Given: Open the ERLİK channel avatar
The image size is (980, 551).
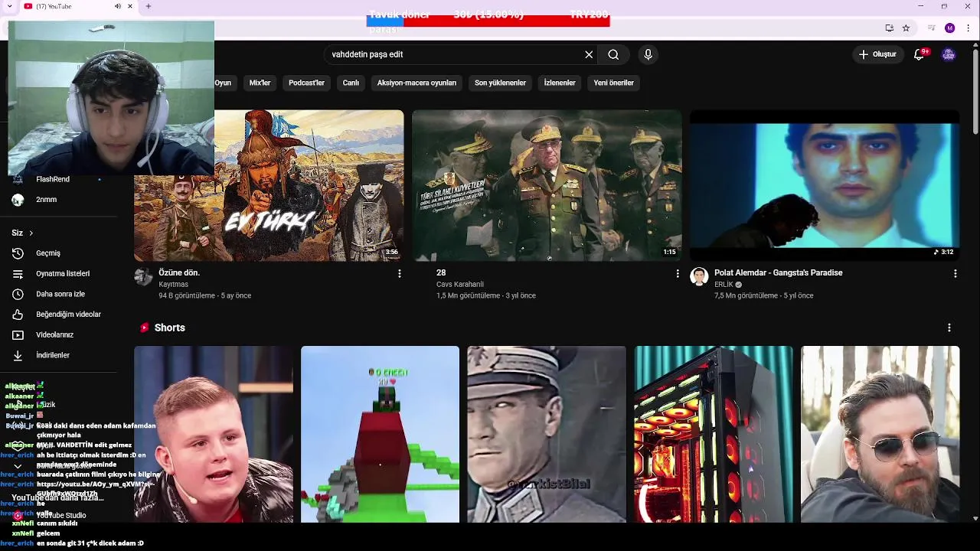Looking at the screenshot, I should [x=699, y=276].
